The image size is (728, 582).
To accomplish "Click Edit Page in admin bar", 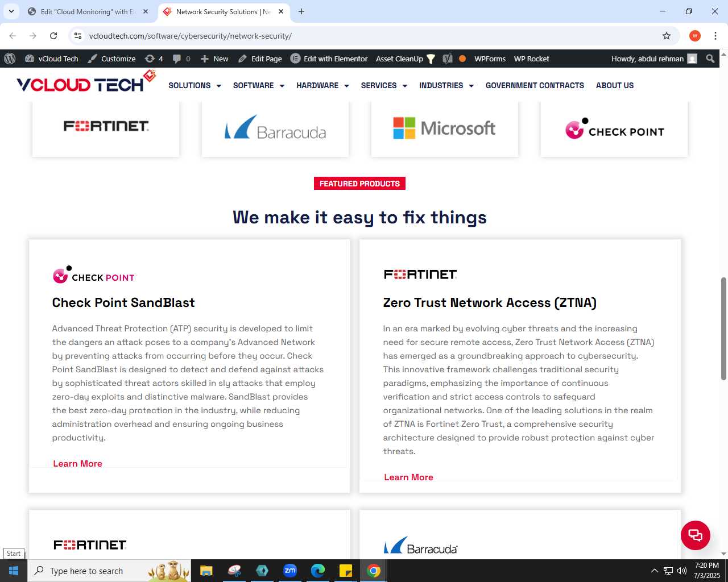I will [260, 59].
